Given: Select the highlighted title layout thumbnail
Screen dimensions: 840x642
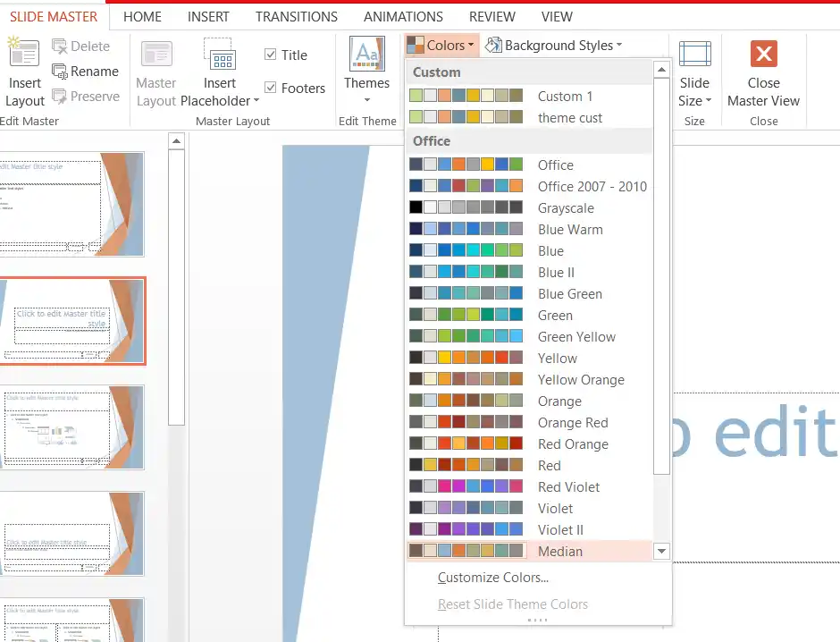Looking at the screenshot, I should [x=71, y=321].
